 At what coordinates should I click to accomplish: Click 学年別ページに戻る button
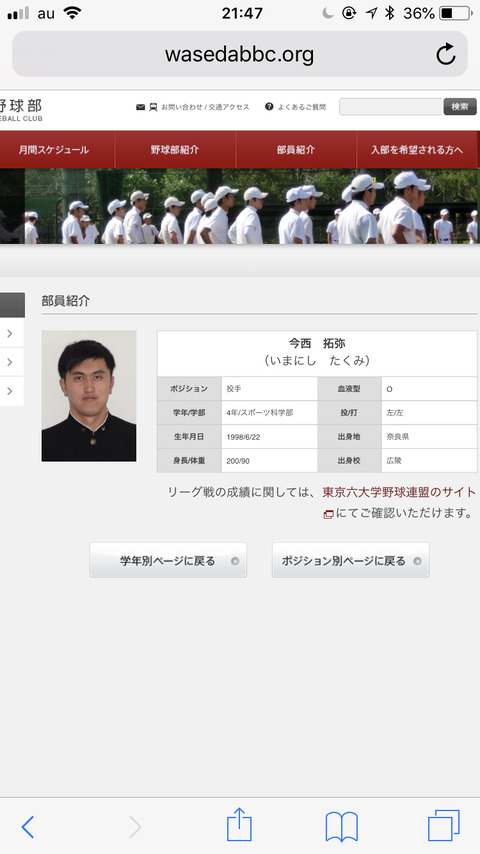pos(168,560)
